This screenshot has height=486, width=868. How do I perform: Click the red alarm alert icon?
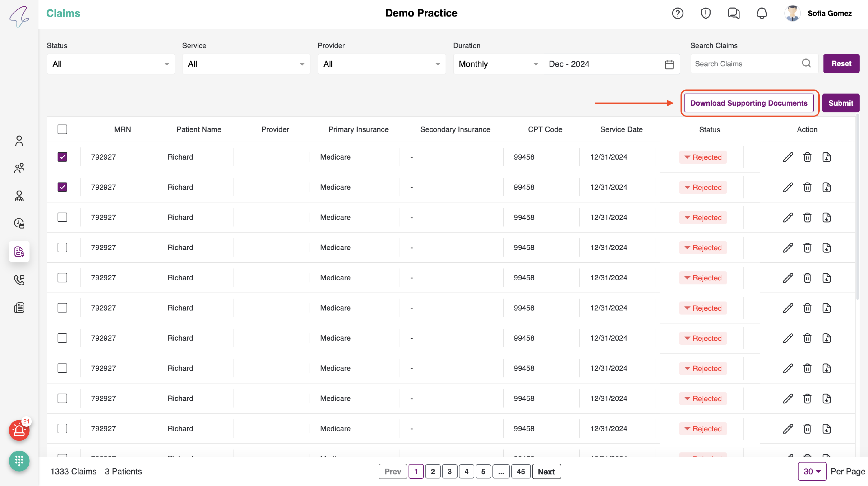(19, 430)
